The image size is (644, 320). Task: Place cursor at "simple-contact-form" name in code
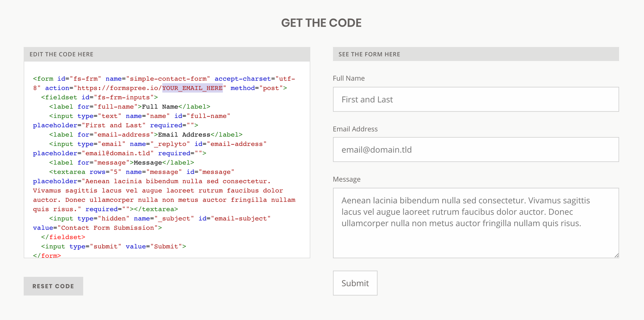point(168,79)
